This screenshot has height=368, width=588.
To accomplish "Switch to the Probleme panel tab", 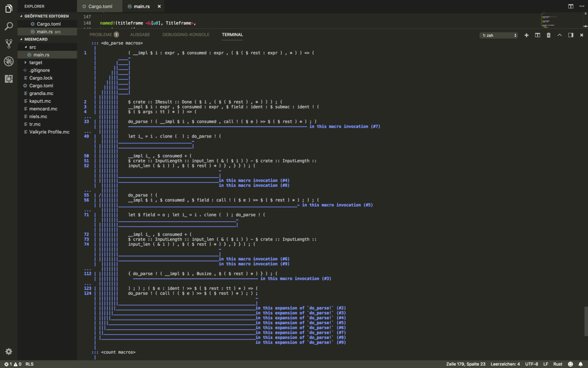I will [101, 34].
